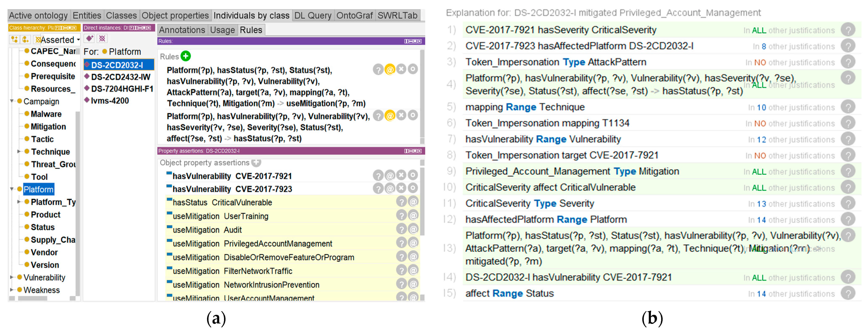Click help icon for CVE-2017-7921 hasSeverity justification

[x=848, y=30]
